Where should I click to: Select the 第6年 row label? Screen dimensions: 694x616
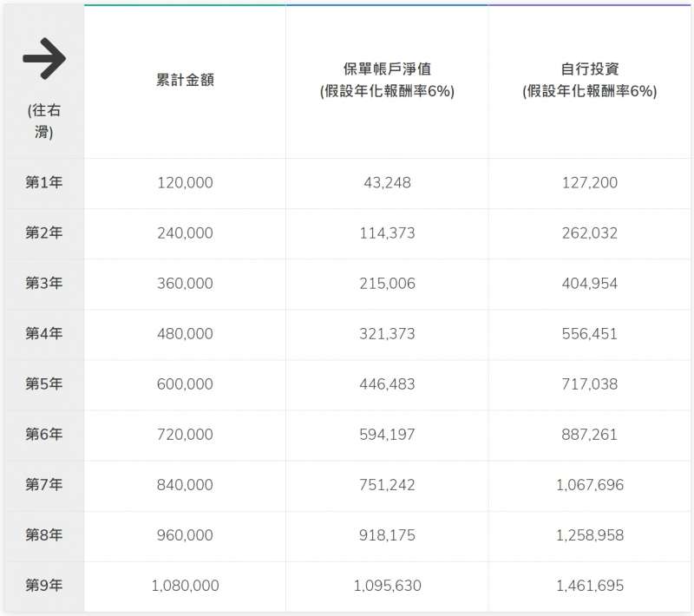[x=44, y=435]
